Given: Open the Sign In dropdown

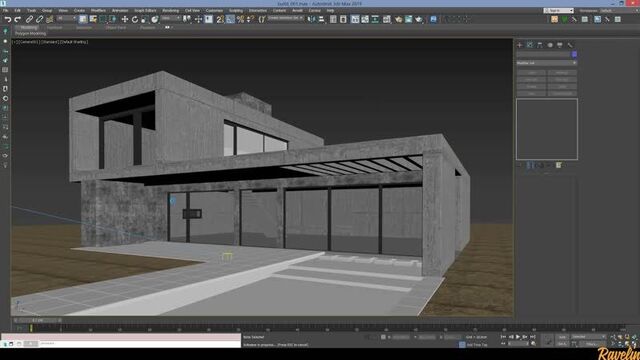Looking at the screenshot, I should (x=559, y=11).
